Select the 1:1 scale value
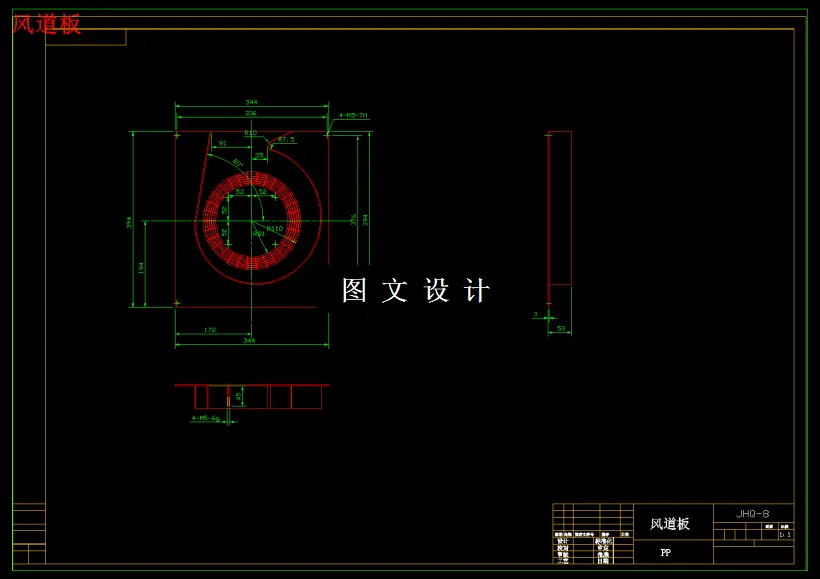The height and width of the screenshot is (579, 820). pyautogui.click(x=785, y=535)
